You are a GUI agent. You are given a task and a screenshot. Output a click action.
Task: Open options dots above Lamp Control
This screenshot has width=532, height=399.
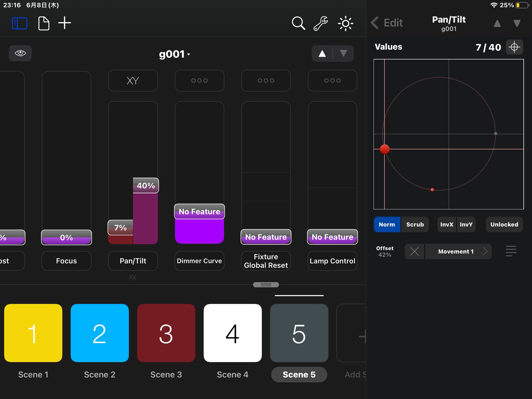[332, 81]
